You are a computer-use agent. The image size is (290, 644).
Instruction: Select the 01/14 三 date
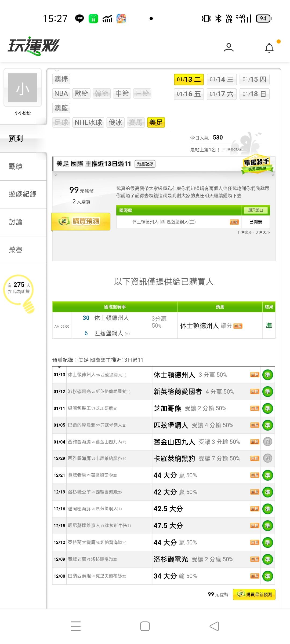222,79
